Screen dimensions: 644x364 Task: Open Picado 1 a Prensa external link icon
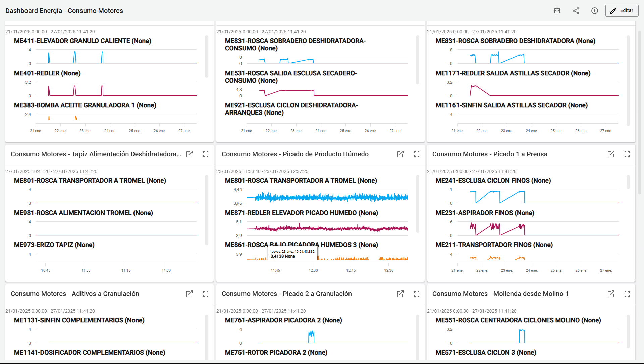[611, 154]
